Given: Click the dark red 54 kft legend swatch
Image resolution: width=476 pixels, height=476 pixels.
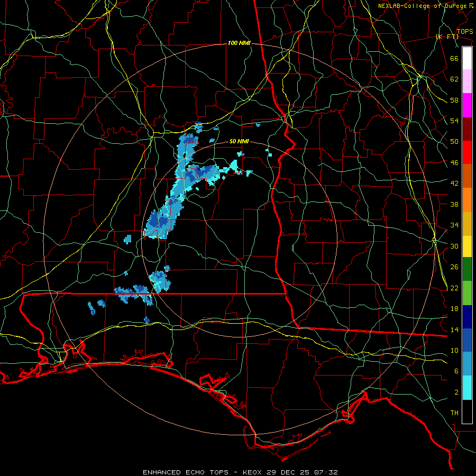Looking at the screenshot, I should [467, 129].
